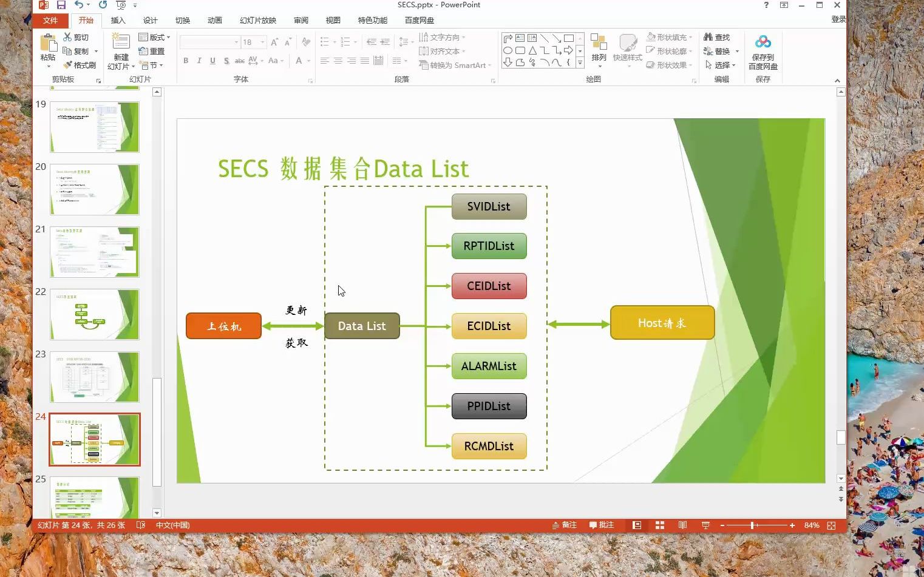Screen dimensions: 924x577
Task: Toggle Italic formatting
Action: [x=199, y=61]
